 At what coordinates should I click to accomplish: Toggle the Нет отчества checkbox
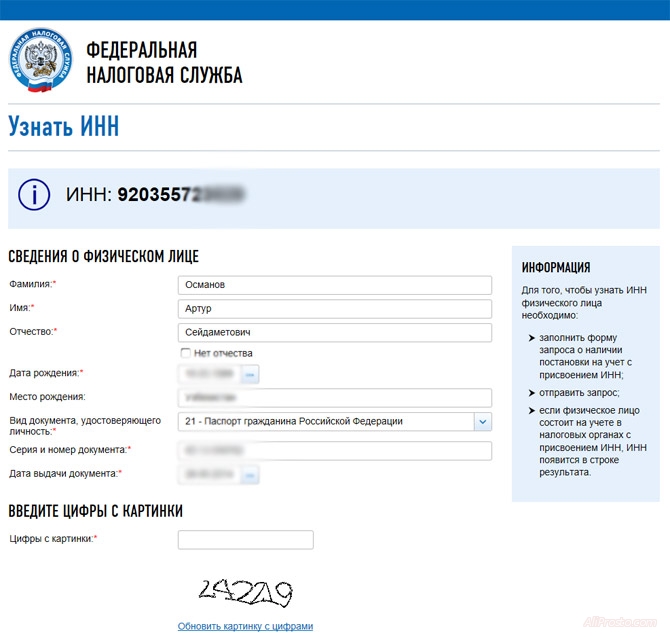point(186,353)
